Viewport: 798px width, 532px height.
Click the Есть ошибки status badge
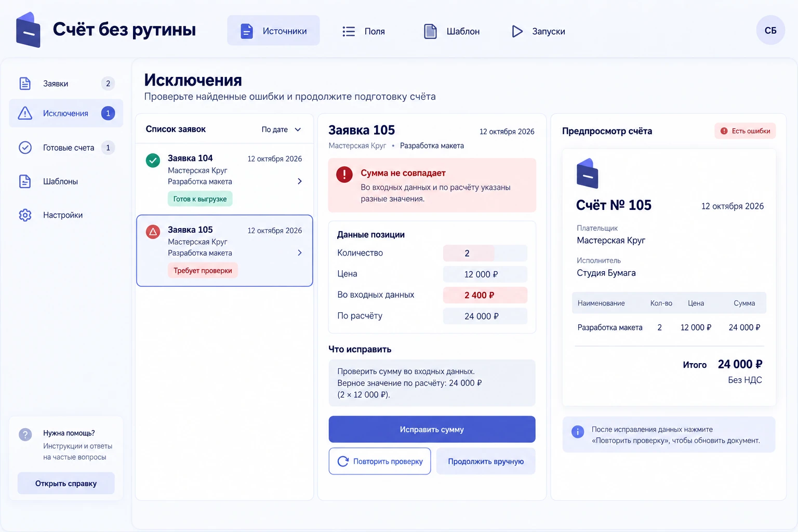pyautogui.click(x=745, y=131)
